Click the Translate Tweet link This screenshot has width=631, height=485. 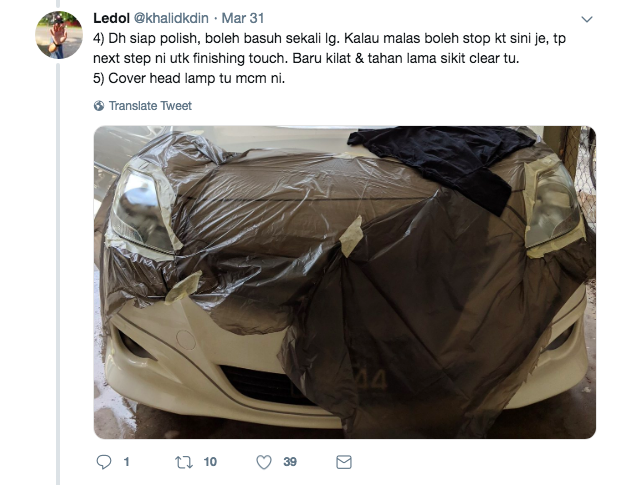click(150, 106)
